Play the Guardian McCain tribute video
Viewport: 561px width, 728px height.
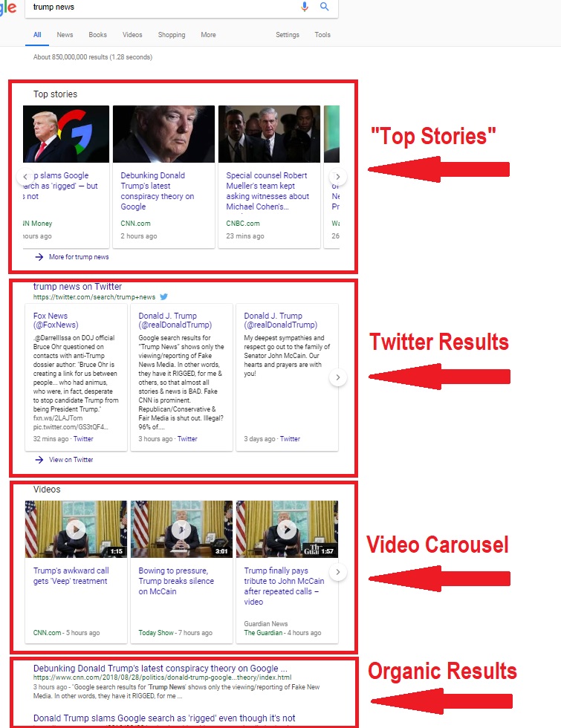[287, 529]
